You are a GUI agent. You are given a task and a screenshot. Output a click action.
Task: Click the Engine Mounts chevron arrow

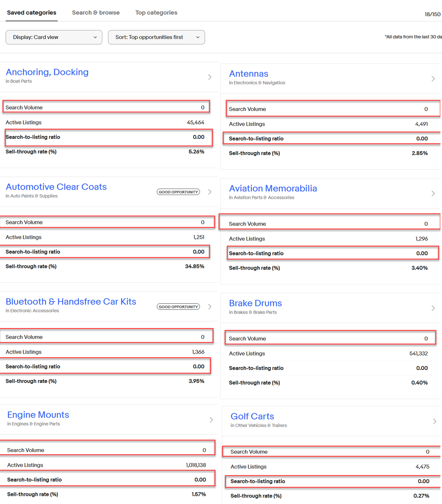[211, 420]
